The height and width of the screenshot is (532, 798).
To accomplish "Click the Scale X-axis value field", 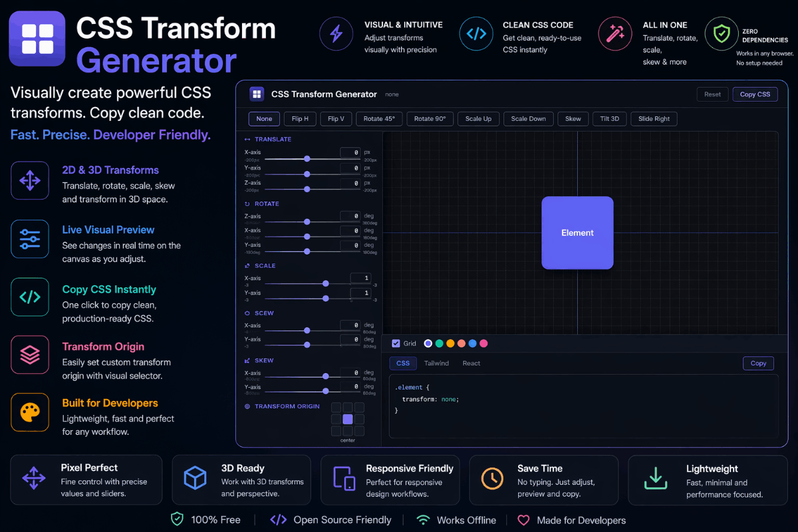I will coord(360,278).
